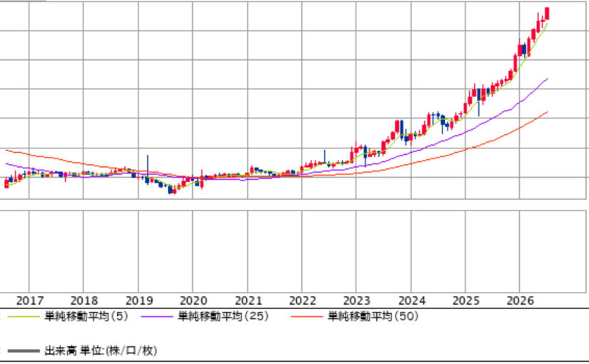589x364 pixels.
Task: Click the 2025 axis label
Action: [x=466, y=301]
